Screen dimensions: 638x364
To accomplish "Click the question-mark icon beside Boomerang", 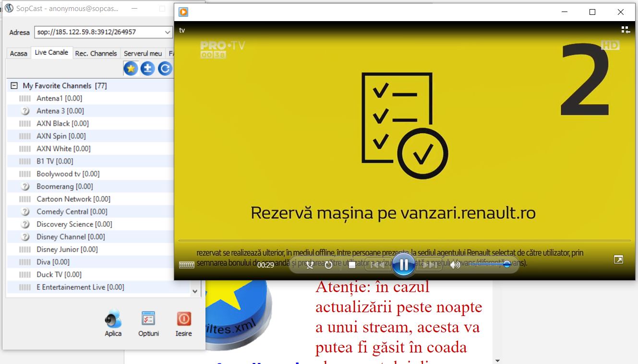I will (25, 187).
